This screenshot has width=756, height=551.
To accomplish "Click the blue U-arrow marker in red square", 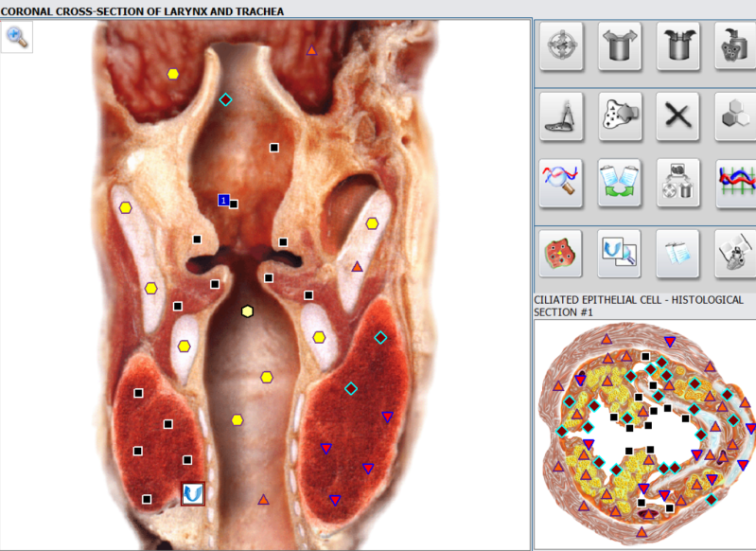I will point(193,492).
